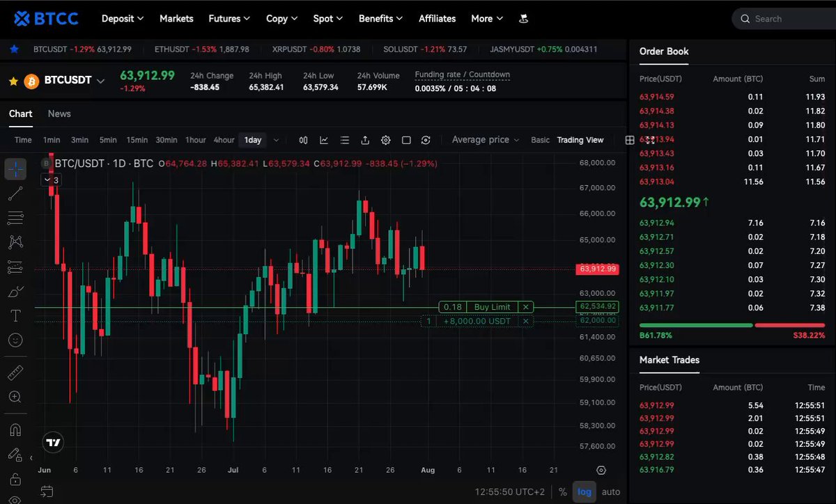Toggle BTCUSDT favorite star in pair header
The height and width of the screenshot is (504, 836).
pyautogui.click(x=13, y=81)
